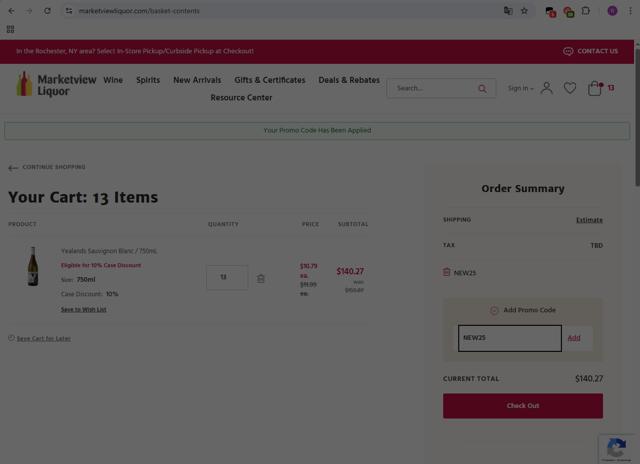Viewport: 640px width, 464px height.
Task: Click the Check Out button
Action: click(x=523, y=406)
